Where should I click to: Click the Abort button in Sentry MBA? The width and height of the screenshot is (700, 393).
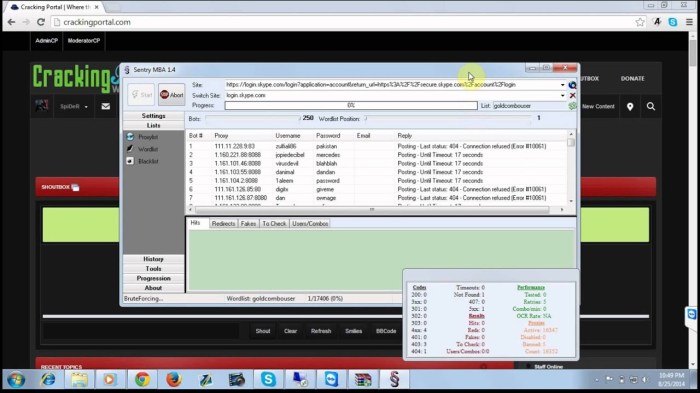point(171,95)
